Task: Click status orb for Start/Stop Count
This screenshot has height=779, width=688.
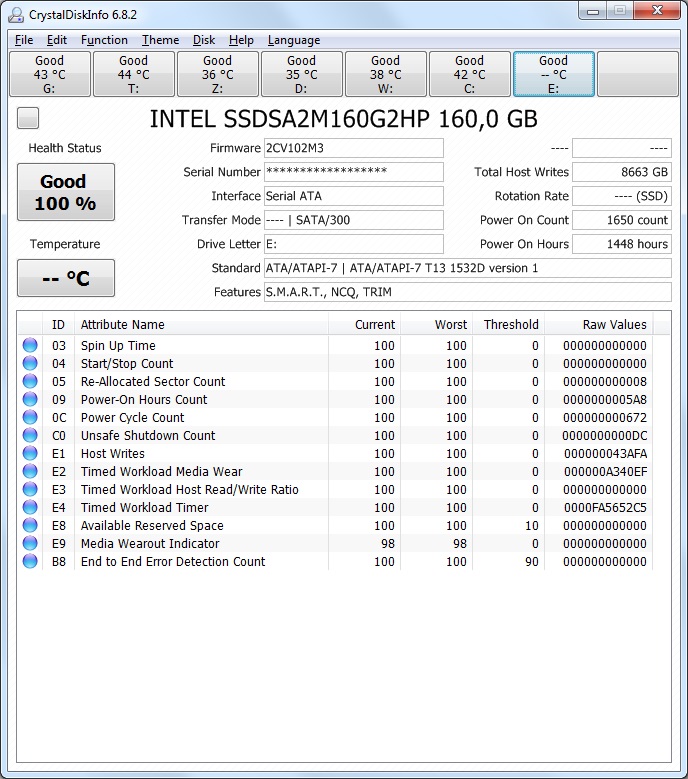Action: click(x=30, y=363)
